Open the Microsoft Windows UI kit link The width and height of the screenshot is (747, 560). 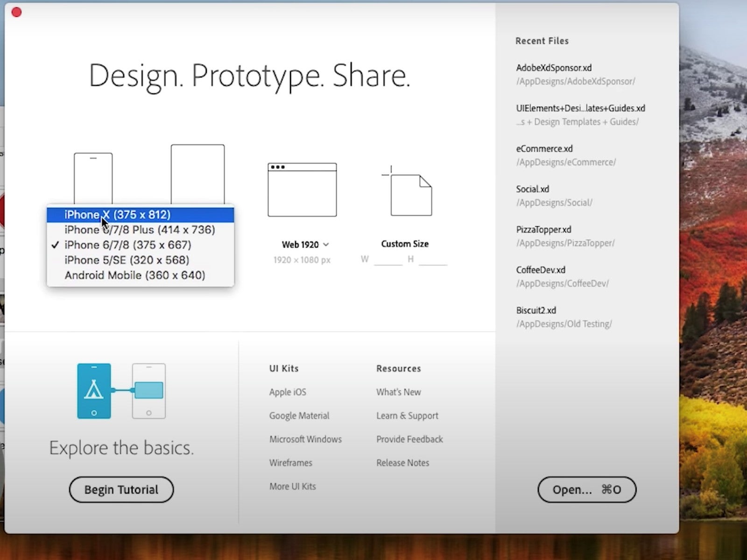(305, 439)
